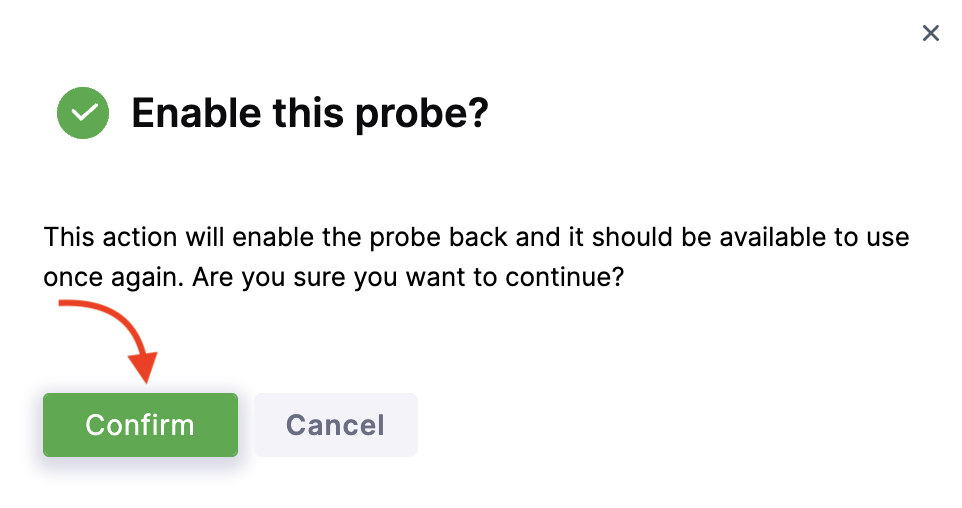
Task: Close the enable probe dialog
Action: click(x=930, y=34)
